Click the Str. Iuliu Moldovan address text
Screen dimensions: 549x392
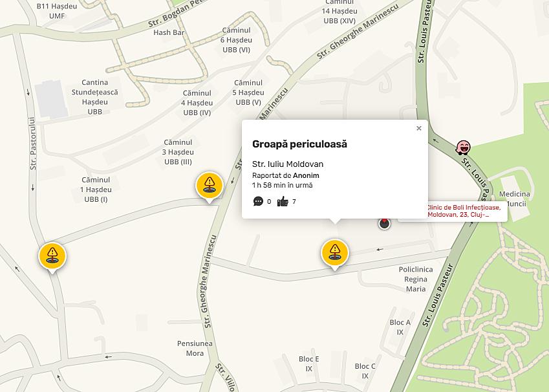(x=288, y=164)
